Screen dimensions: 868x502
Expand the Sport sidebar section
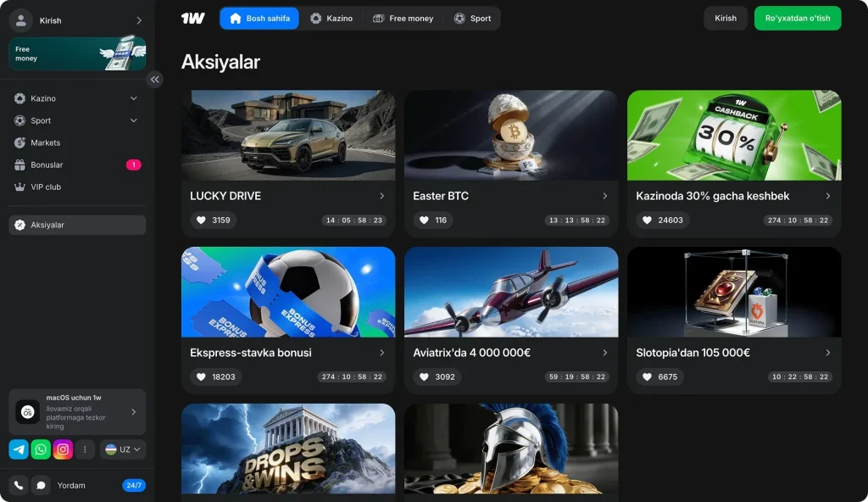133,120
